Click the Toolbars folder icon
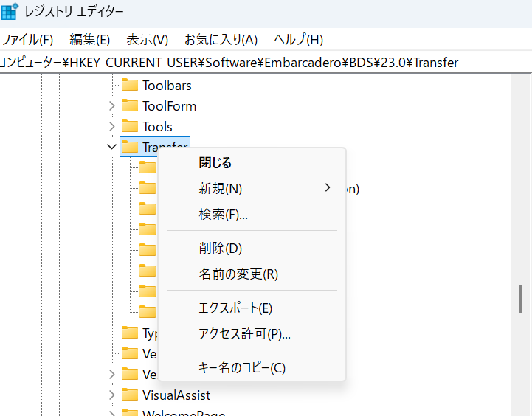Viewport: 532px width, 416px height. [x=130, y=86]
